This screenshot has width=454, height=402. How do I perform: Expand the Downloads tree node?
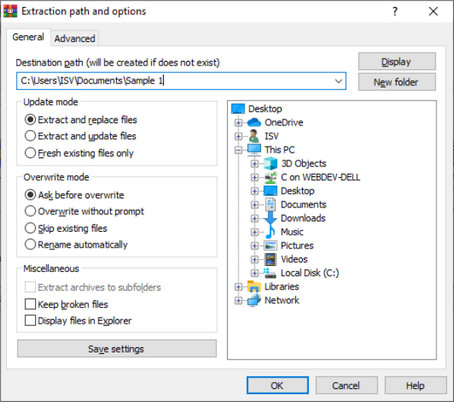click(255, 218)
